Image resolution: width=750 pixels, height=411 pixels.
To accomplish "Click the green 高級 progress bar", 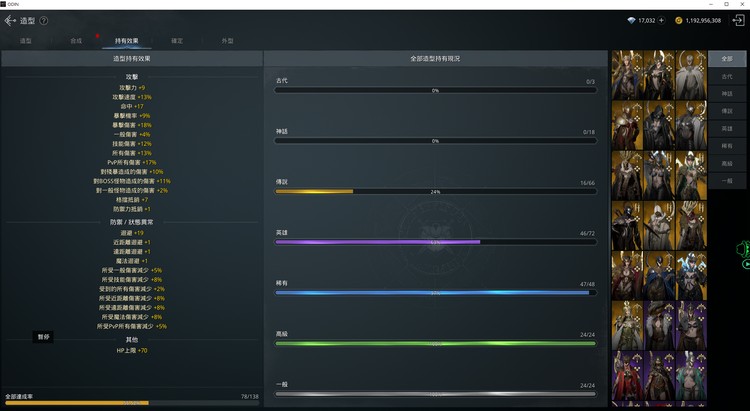I will click(435, 343).
